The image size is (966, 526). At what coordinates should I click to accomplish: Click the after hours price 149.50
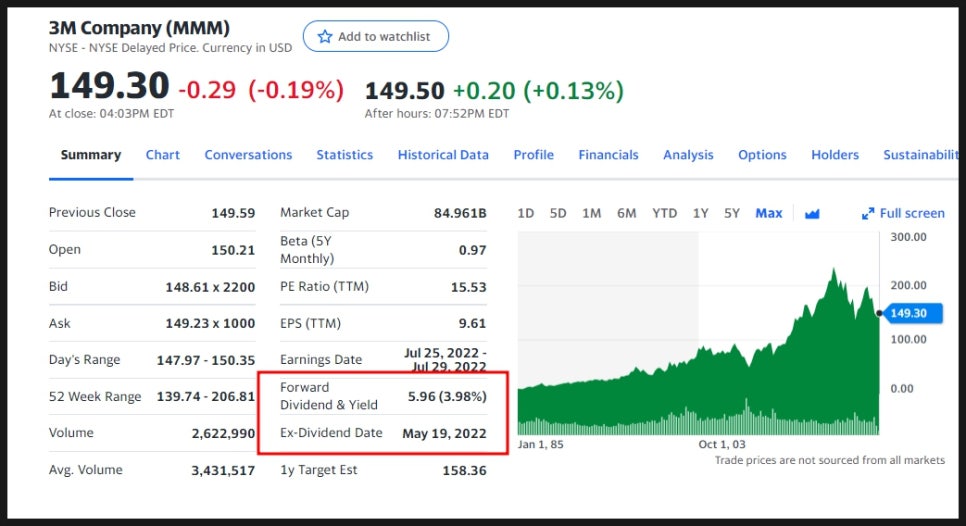pyautogui.click(x=404, y=91)
